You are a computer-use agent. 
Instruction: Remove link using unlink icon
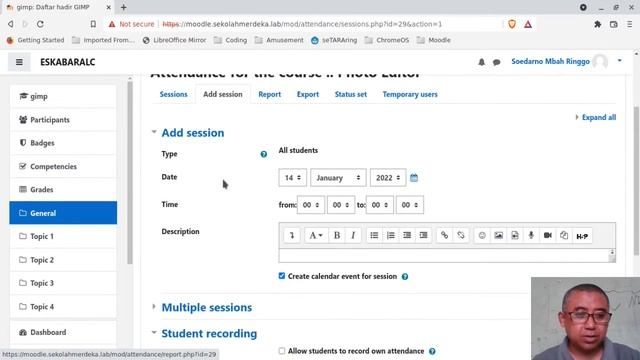click(x=461, y=236)
